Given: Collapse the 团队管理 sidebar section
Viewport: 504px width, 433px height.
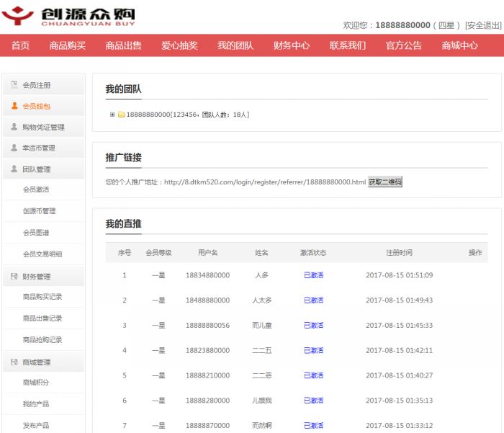Looking at the screenshot, I should coord(37,170).
